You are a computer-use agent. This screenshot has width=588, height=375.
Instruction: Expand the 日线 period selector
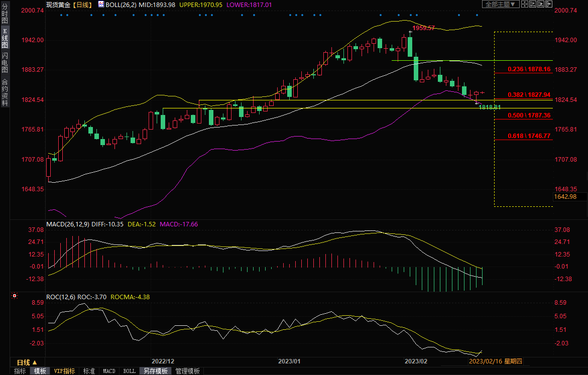(x=27, y=362)
